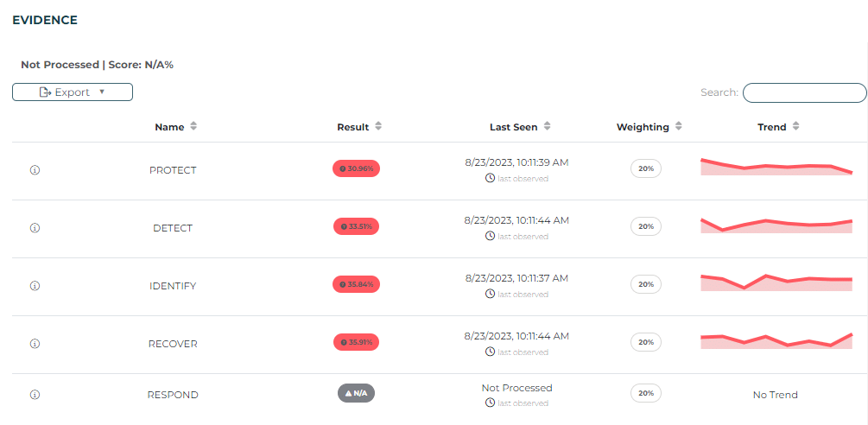The image size is (868, 425).
Task: Sort the table by Result column
Action: [378, 127]
